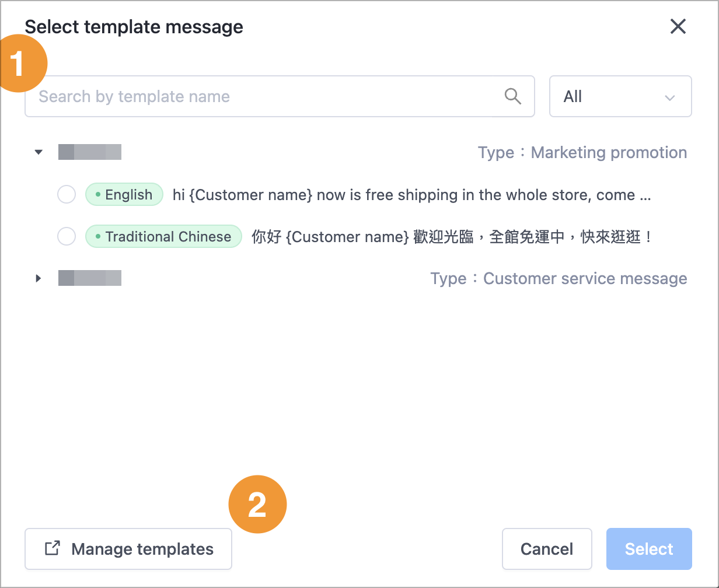Collapse the Marketing promotion template group
This screenshot has height=588, width=719.
(x=39, y=152)
